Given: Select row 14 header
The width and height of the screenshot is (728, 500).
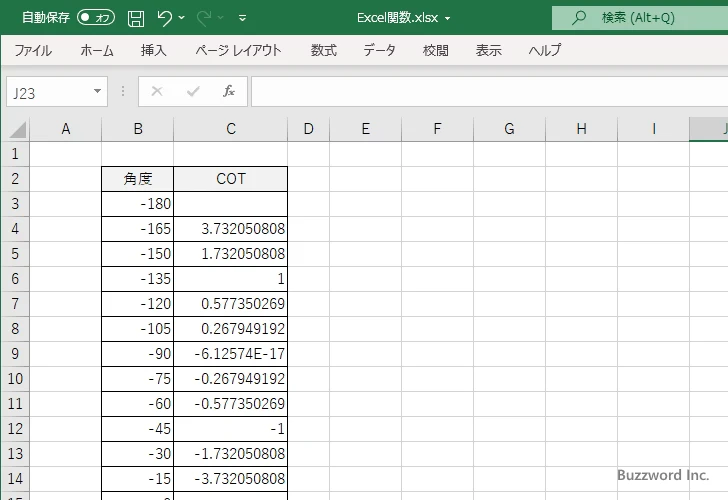Looking at the screenshot, I should tap(15, 479).
